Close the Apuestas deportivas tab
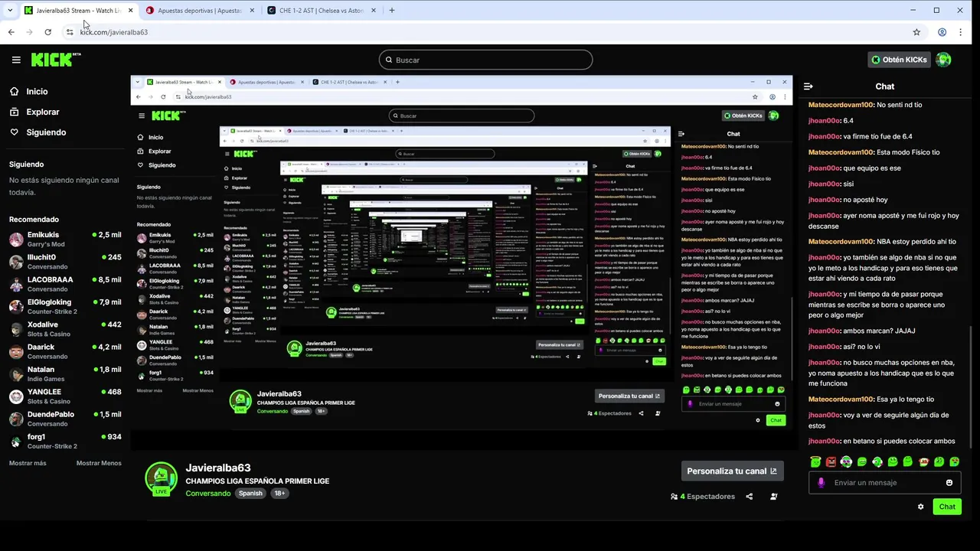This screenshot has height=551, width=980. tap(252, 11)
